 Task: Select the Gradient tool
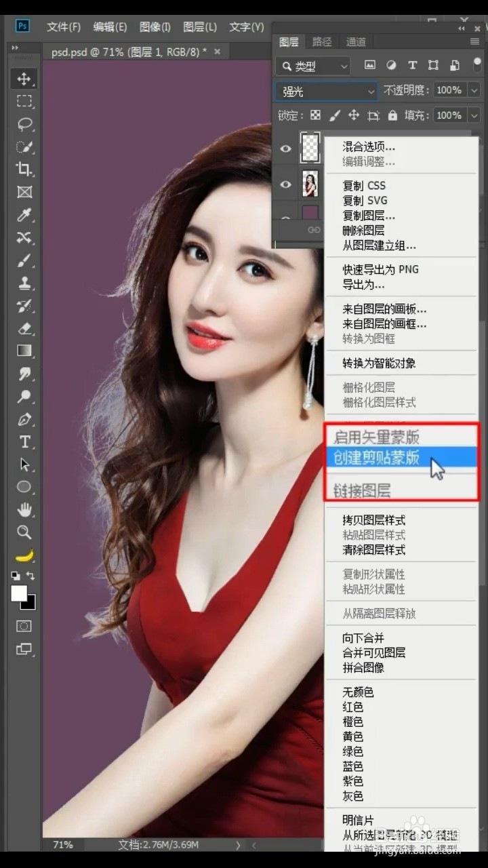pyautogui.click(x=24, y=351)
